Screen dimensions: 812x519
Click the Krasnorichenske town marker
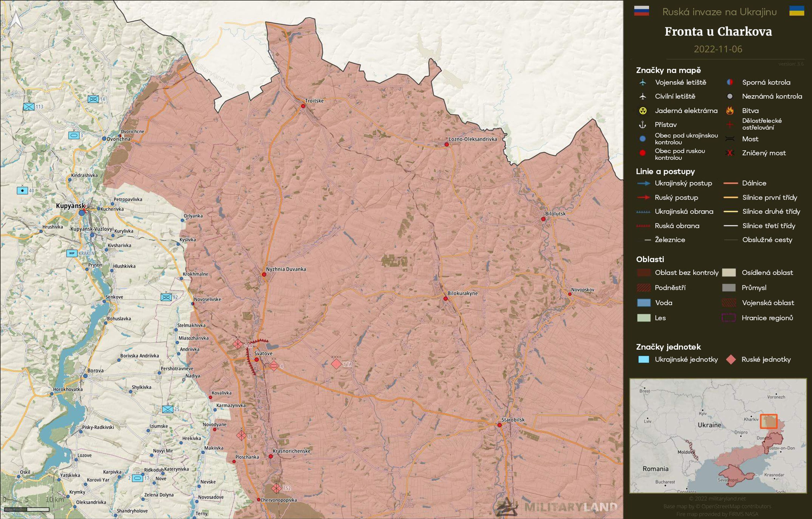(270, 456)
